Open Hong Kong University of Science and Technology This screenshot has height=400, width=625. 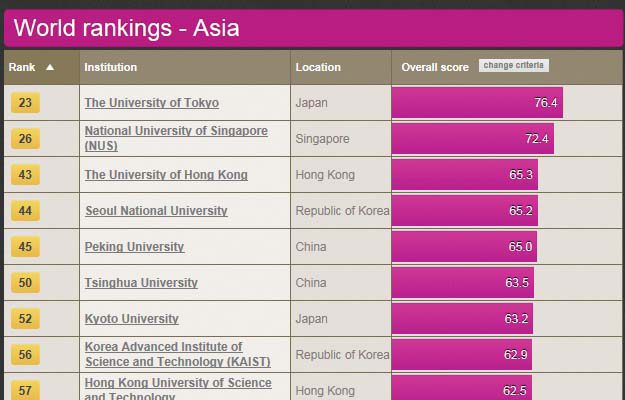click(177, 389)
